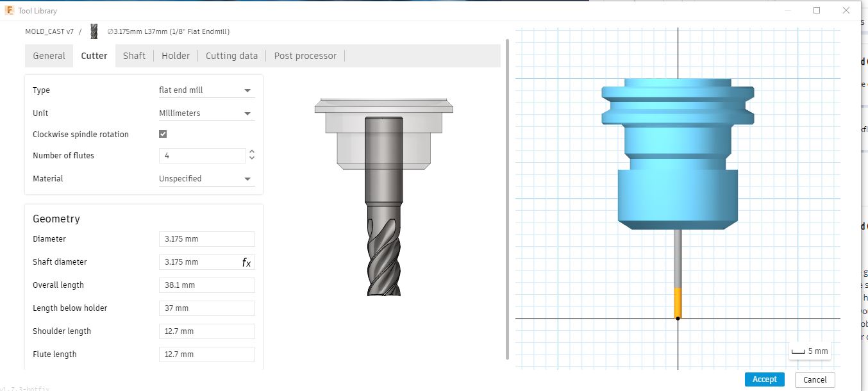Open the Post processor tab
This screenshot has width=868, height=391.
point(305,56)
